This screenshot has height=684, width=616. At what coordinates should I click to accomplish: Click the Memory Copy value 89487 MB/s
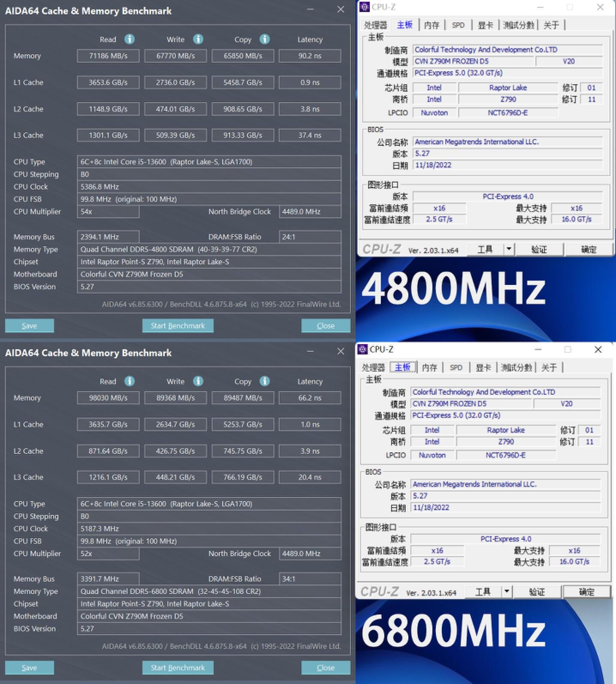click(243, 398)
